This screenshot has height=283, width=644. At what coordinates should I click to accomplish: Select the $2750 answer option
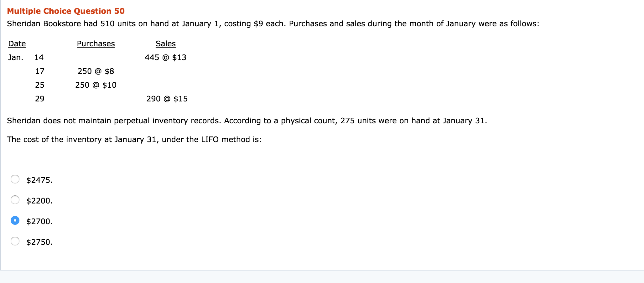point(15,241)
